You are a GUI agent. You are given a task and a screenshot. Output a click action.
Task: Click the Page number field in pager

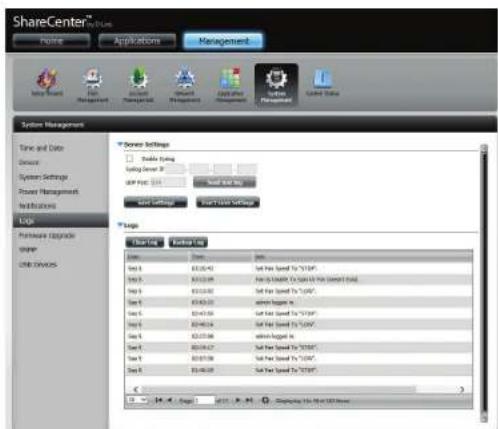pyautogui.click(x=205, y=400)
